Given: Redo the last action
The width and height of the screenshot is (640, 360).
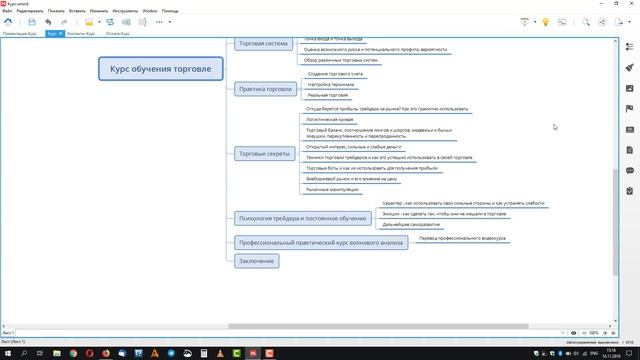Looking at the screenshot, I should pos(64,22).
